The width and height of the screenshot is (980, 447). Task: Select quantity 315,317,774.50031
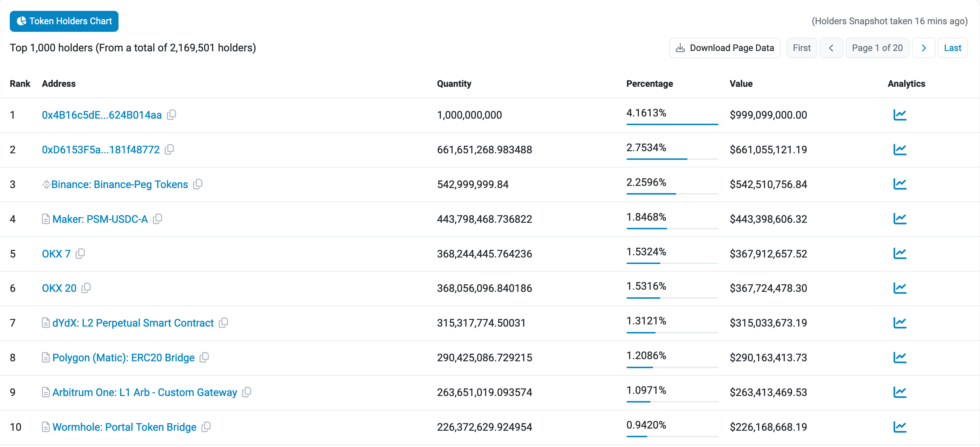[481, 323]
